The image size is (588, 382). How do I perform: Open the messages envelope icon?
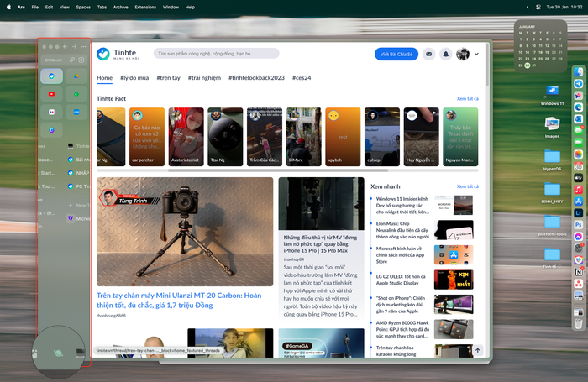pyautogui.click(x=428, y=54)
